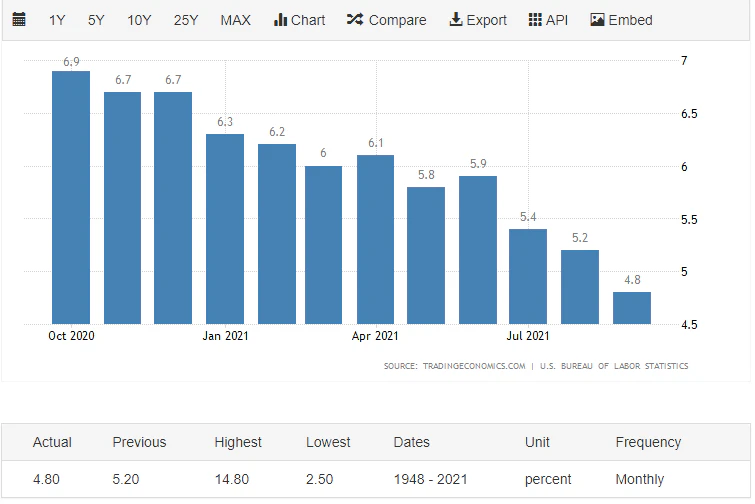Choose the 10Y time range

(139, 20)
